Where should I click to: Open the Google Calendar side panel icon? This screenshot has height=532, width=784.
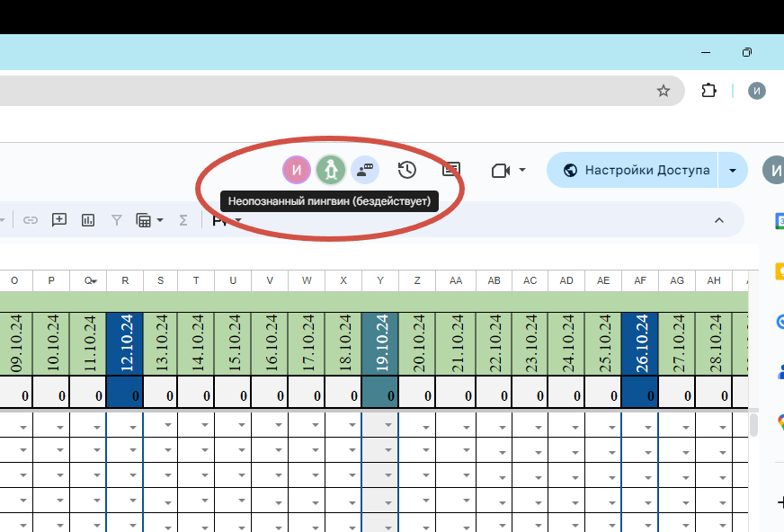[780, 221]
